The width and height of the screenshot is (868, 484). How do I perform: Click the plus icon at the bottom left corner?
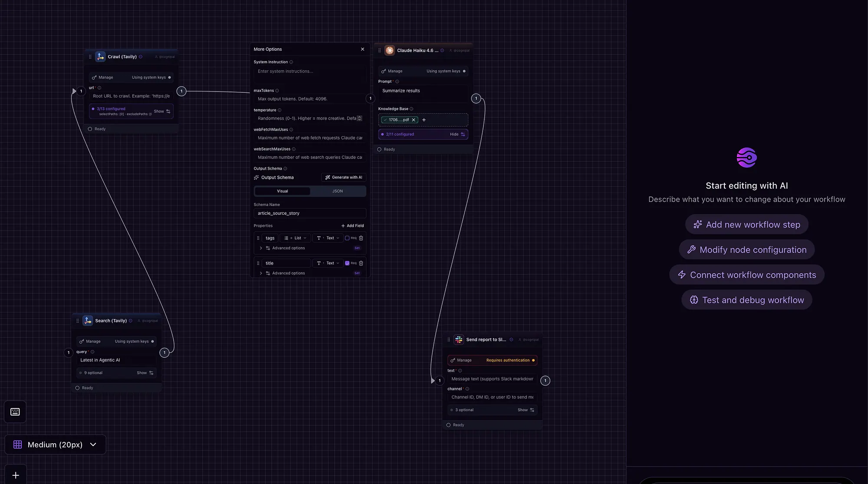16,475
